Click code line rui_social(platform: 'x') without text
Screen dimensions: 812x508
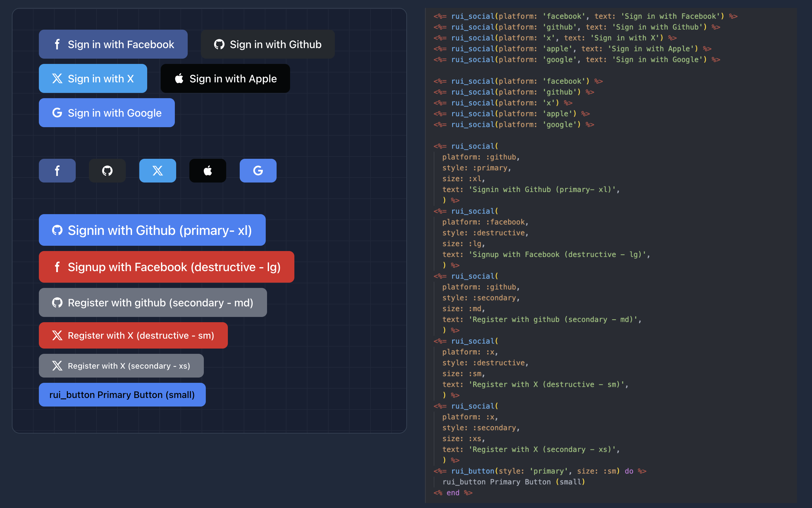click(503, 103)
